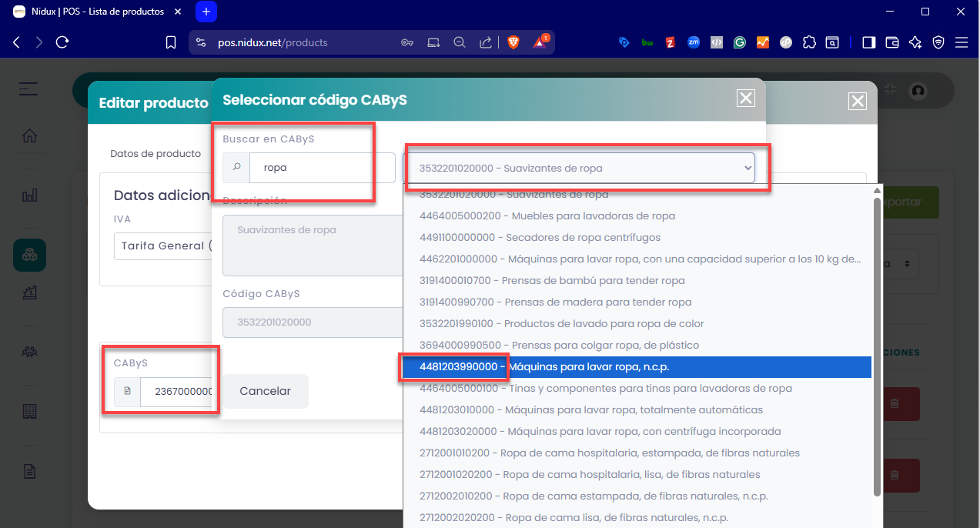Click the dropdown list vertical scrollbar
This screenshot has width=980, height=528.
click(x=876, y=346)
